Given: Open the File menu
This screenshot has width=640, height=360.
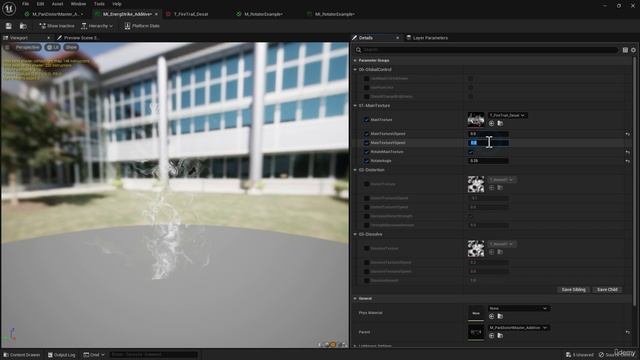Looking at the screenshot, I should click(x=25, y=4).
